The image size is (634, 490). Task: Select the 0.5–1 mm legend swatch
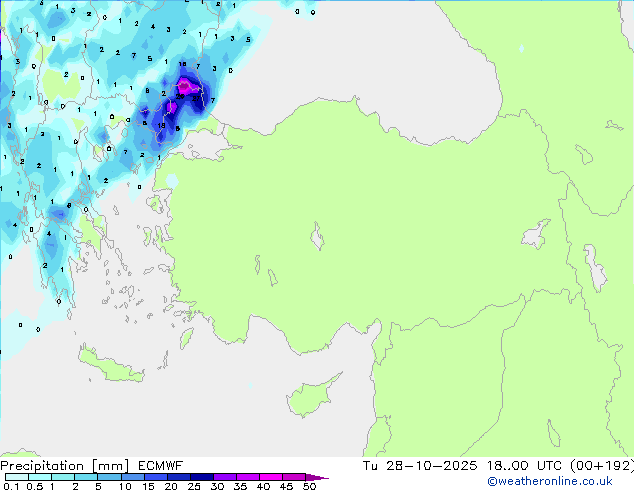[40, 477]
